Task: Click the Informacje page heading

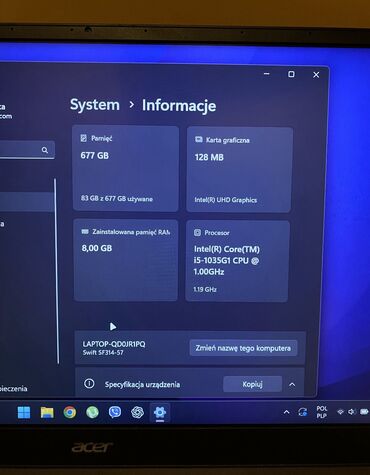Action: point(179,105)
